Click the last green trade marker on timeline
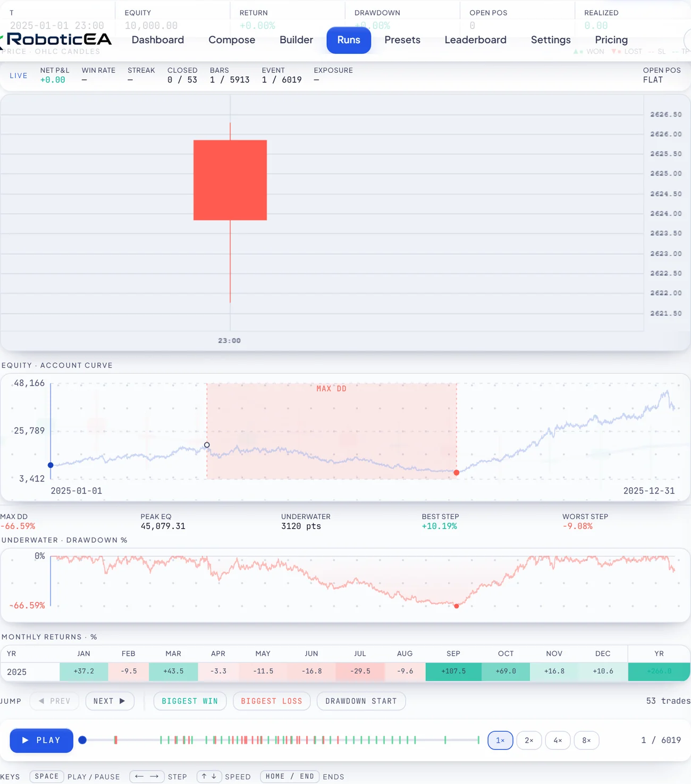The height and width of the screenshot is (784, 691). pos(478,740)
